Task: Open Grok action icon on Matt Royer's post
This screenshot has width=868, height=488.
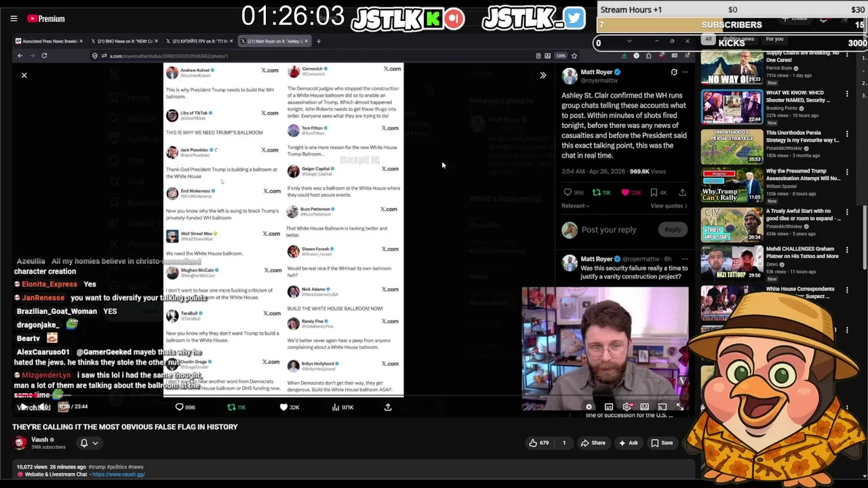Action: [x=674, y=72]
